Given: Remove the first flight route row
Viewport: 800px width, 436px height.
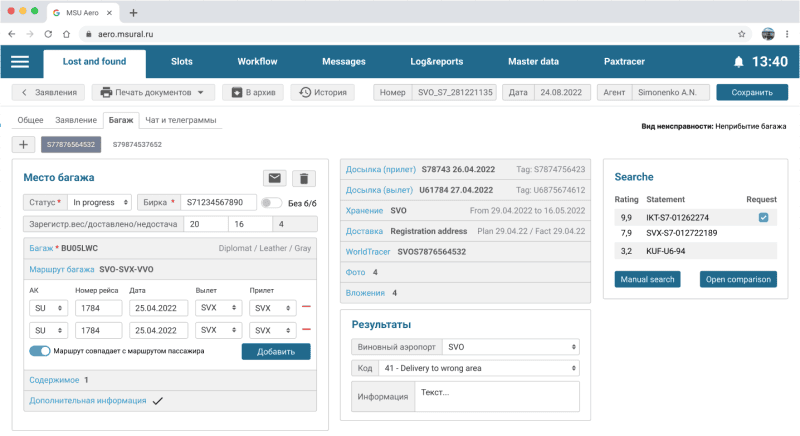Looking at the screenshot, I should pos(305,307).
